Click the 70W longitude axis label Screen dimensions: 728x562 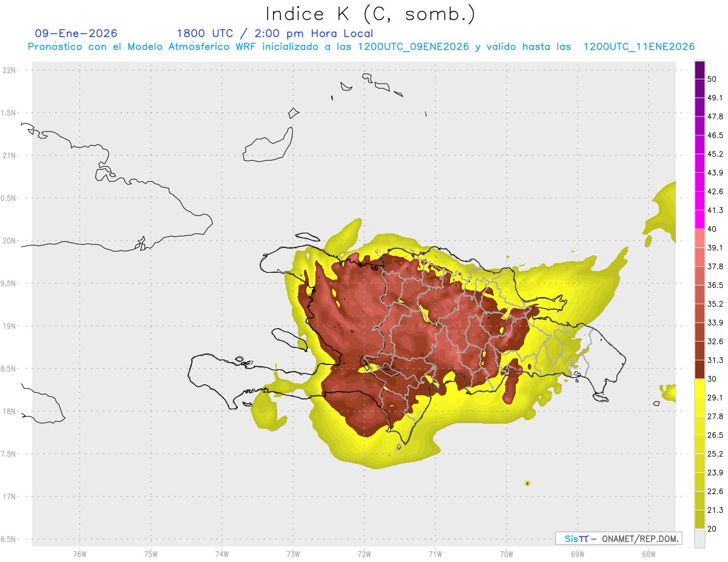click(x=507, y=554)
